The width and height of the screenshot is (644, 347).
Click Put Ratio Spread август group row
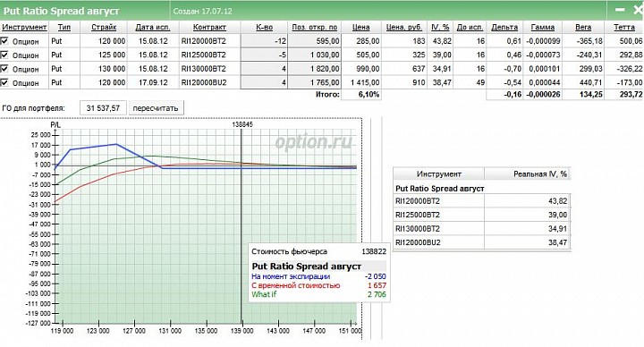click(439, 188)
